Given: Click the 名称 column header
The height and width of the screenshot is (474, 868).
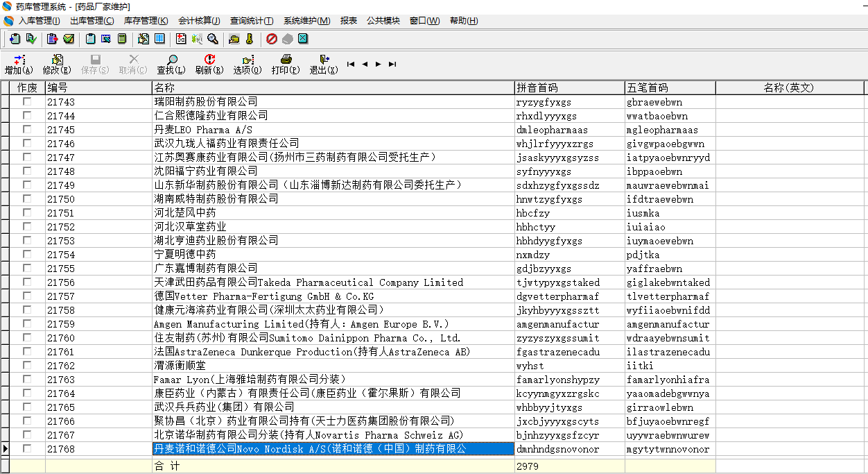Looking at the screenshot, I should click(x=333, y=87).
